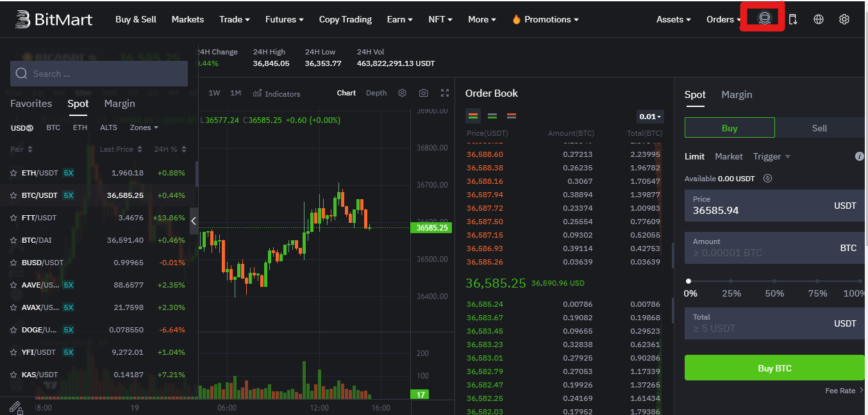Expand the chart to fullscreen

click(x=445, y=93)
